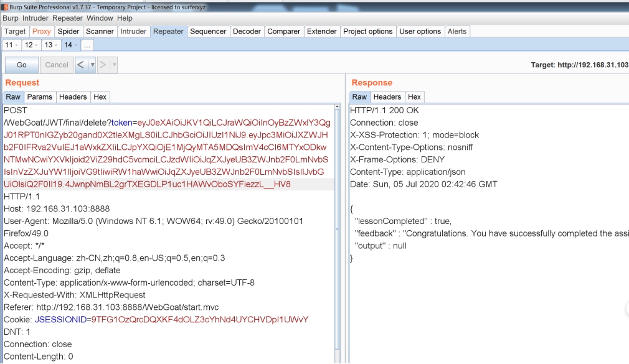Open the Request Headers tab
Screen dimensions: 629x364
(73, 97)
